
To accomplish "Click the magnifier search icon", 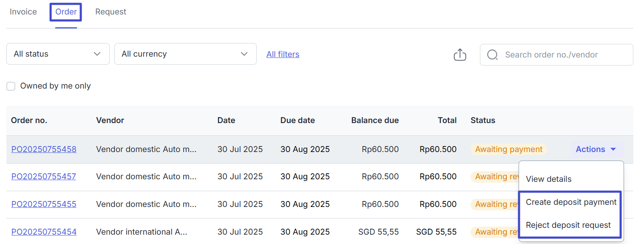I will tap(492, 55).
